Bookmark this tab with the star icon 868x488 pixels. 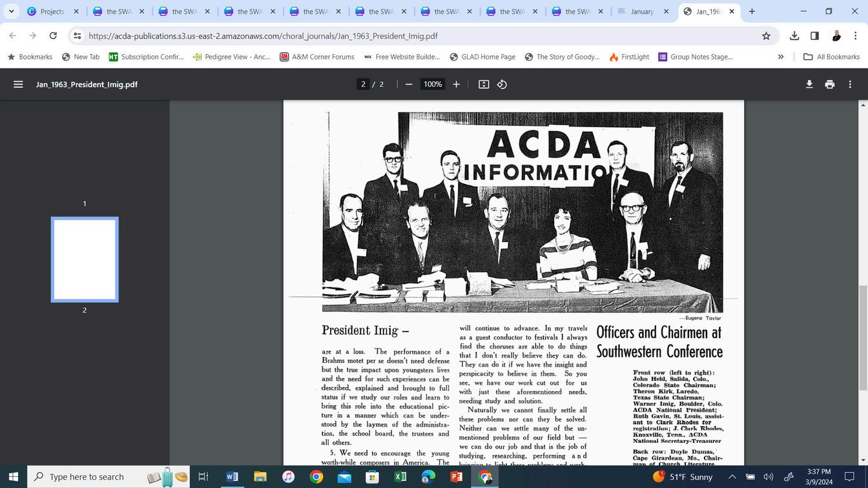click(x=766, y=36)
